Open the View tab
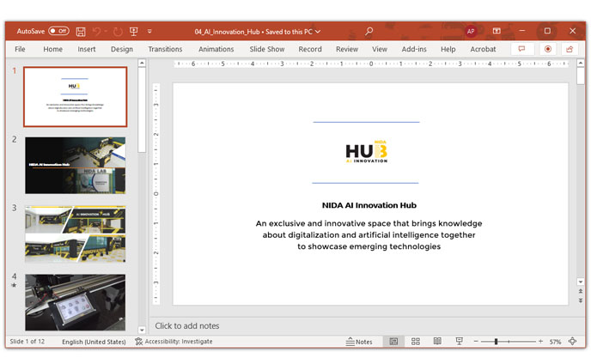Image resolution: width=591 pixels, height=364 pixels. coord(380,49)
